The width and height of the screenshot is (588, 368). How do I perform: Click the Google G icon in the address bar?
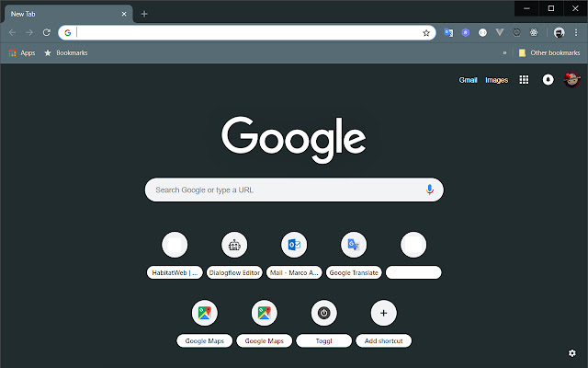click(67, 33)
